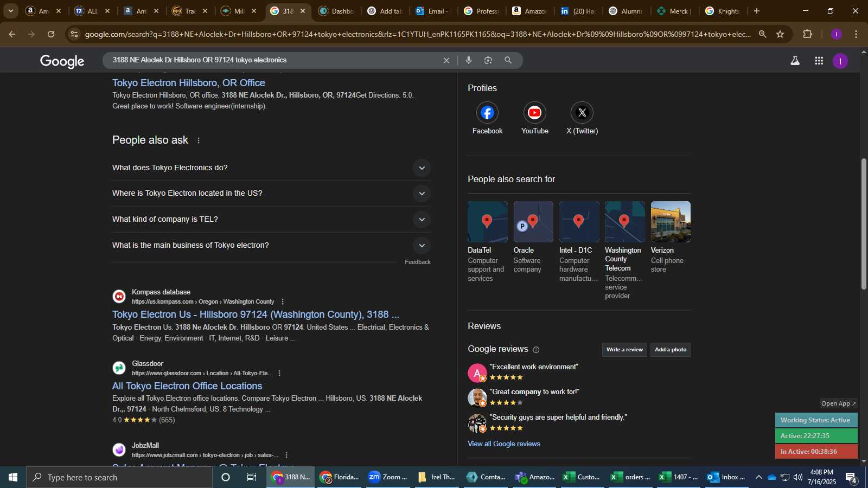Switch to the Email tab

[x=433, y=11]
